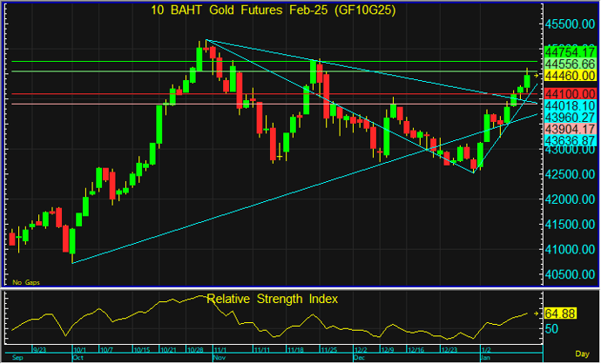Click the Dec month marker on time axis

click(359, 358)
